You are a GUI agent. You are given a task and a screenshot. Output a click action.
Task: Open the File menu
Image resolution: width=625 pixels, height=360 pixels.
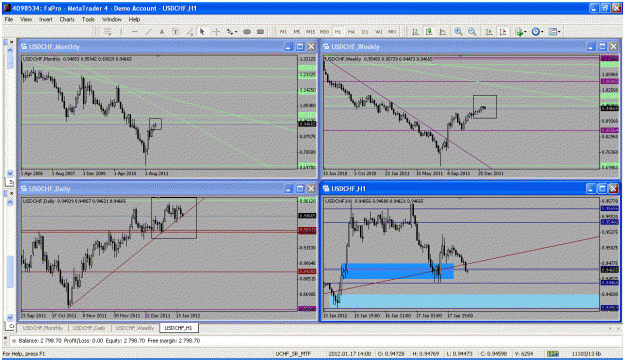pyautogui.click(x=9, y=19)
